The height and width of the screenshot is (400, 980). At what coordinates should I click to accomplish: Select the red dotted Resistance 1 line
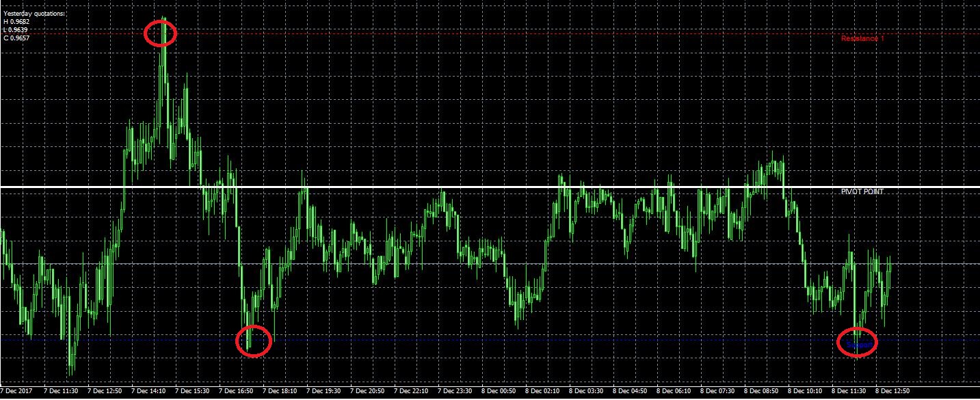coord(490,33)
